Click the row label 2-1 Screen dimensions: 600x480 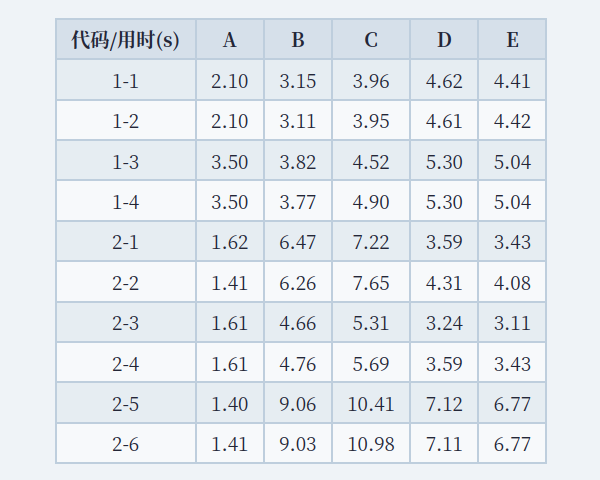coord(125,242)
